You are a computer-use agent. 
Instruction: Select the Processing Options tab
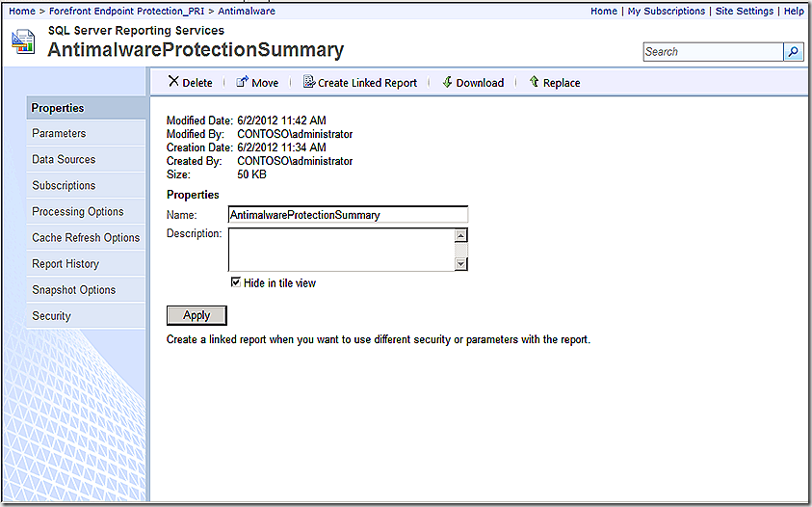(86, 211)
